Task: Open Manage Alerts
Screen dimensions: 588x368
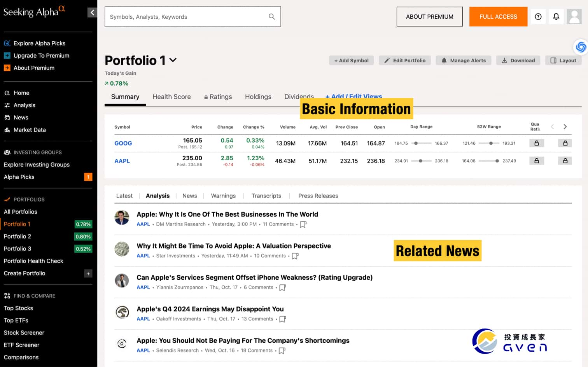Action: [464, 61]
